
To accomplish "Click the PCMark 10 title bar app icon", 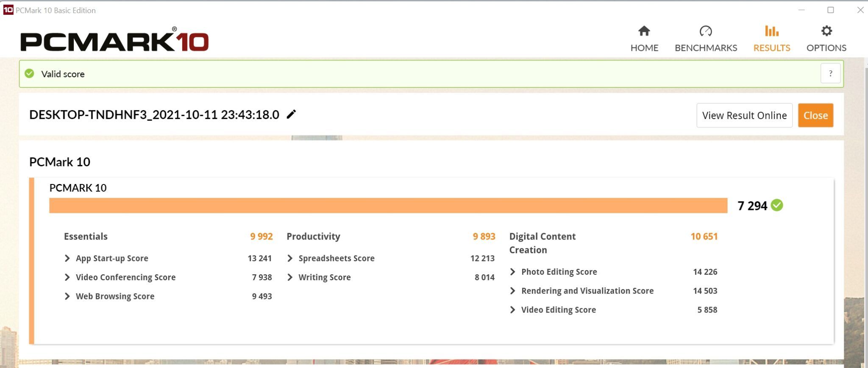I will [8, 10].
